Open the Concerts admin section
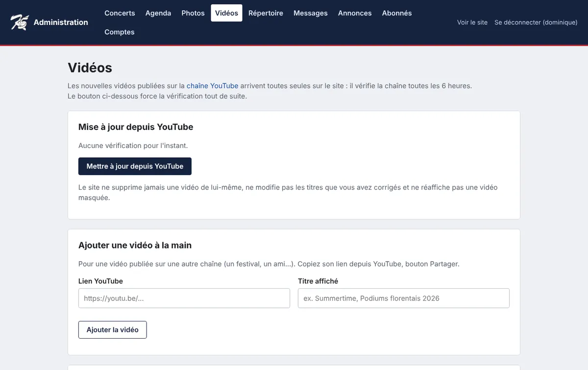This screenshot has width=588, height=370. coord(120,13)
